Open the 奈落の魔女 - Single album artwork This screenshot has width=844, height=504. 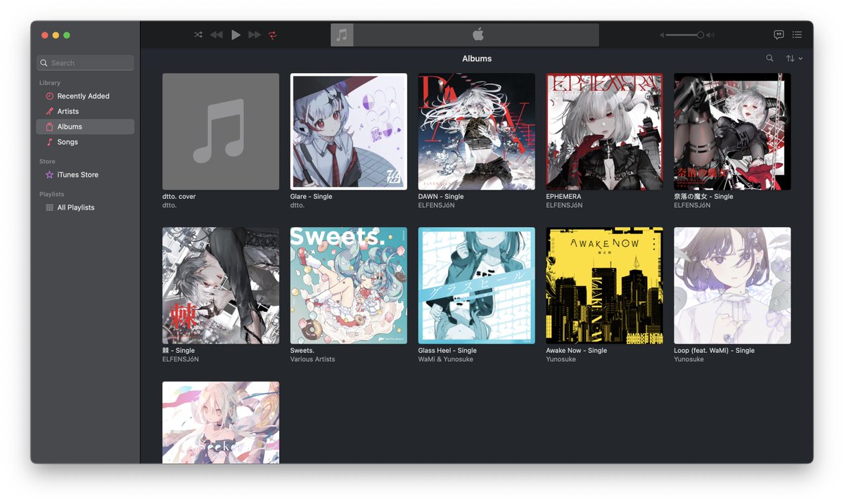click(733, 131)
